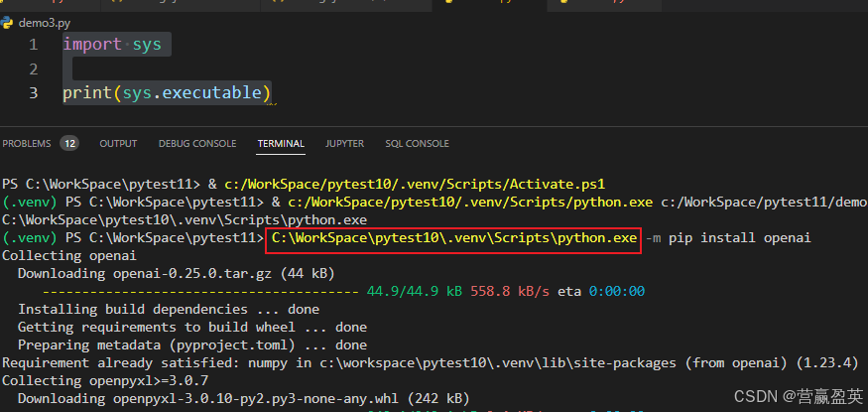
Task: Click the print function call in the code
Action: pos(86,93)
